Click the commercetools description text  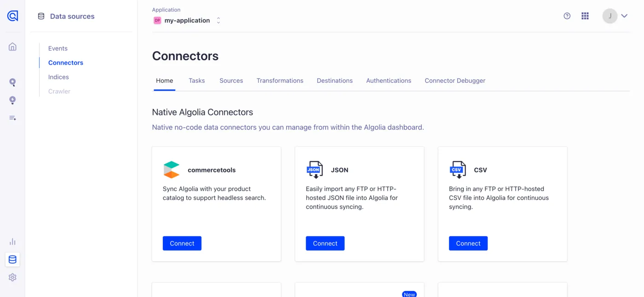pyautogui.click(x=214, y=193)
